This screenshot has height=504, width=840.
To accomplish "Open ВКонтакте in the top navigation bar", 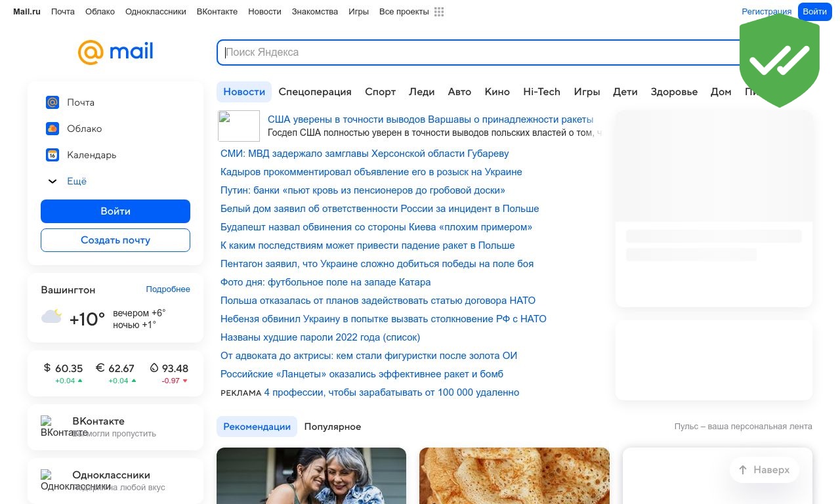I will [217, 12].
